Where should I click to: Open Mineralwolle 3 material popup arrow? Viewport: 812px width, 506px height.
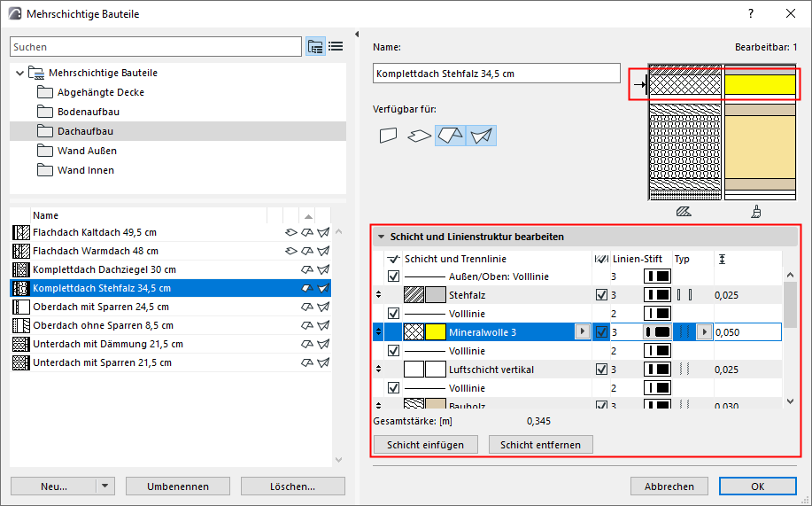(x=583, y=331)
